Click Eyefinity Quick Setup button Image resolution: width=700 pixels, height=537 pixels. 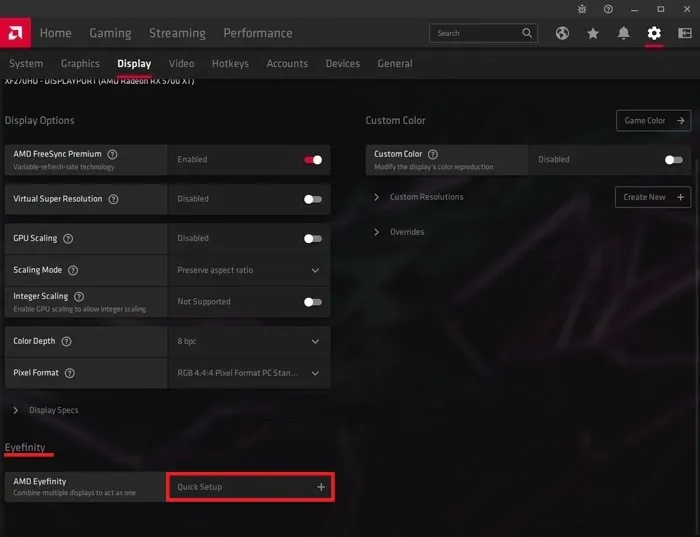tap(250, 487)
